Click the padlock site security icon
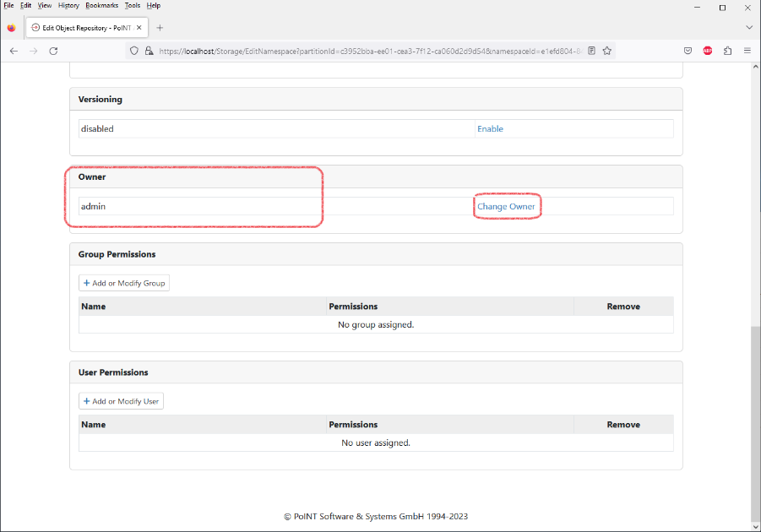This screenshot has width=761, height=532. coord(149,51)
